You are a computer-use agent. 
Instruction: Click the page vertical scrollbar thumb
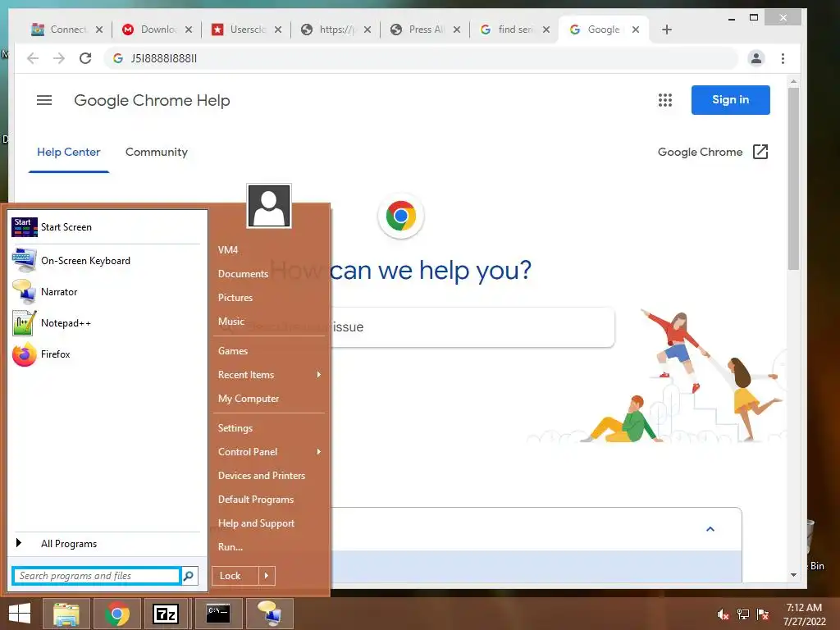click(x=793, y=180)
